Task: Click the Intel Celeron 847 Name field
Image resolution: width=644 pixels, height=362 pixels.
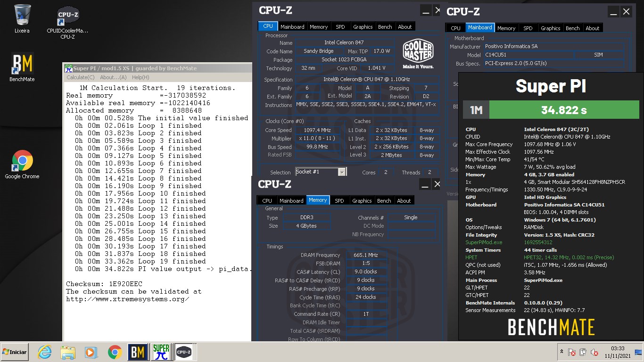Action: pos(344,42)
